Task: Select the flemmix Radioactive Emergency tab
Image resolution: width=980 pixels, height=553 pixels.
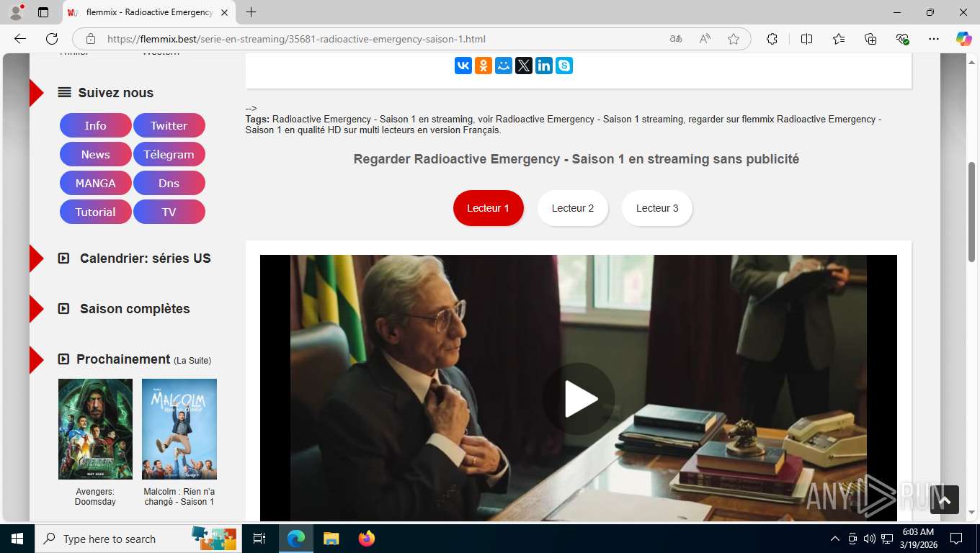Action: tap(148, 12)
